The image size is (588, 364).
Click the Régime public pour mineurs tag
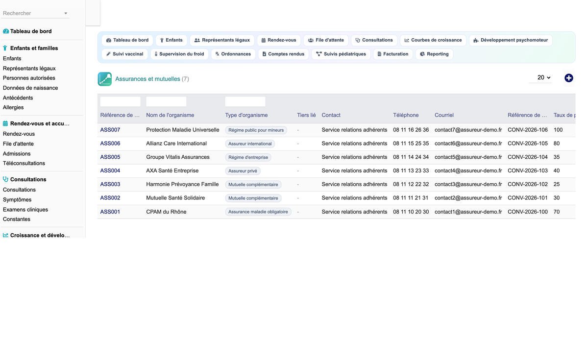click(256, 130)
